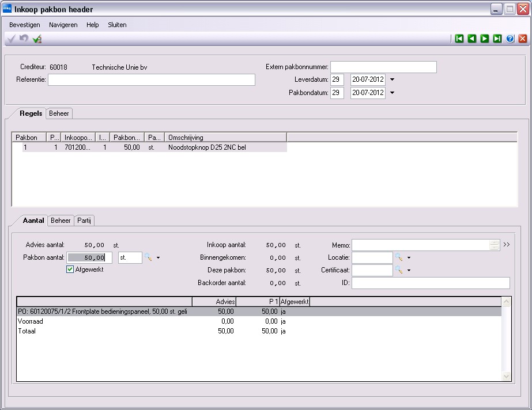Click the red X close toolbar icon
This screenshot has height=410, width=532.
[523, 39]
